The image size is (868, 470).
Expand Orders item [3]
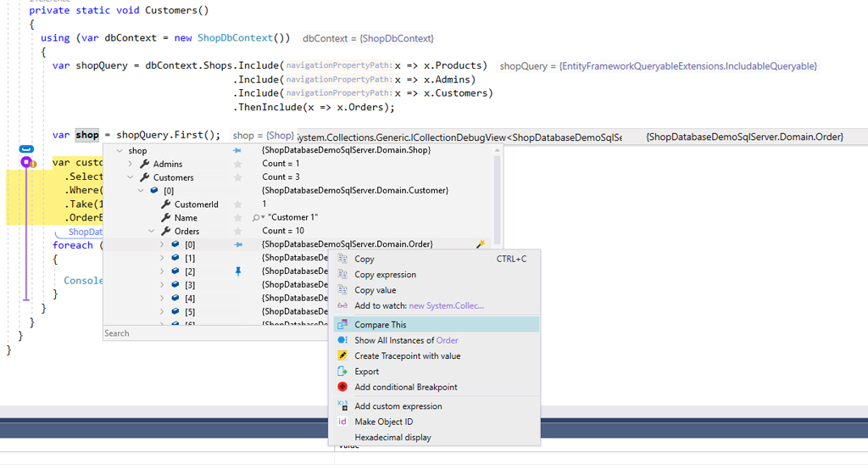162,284
